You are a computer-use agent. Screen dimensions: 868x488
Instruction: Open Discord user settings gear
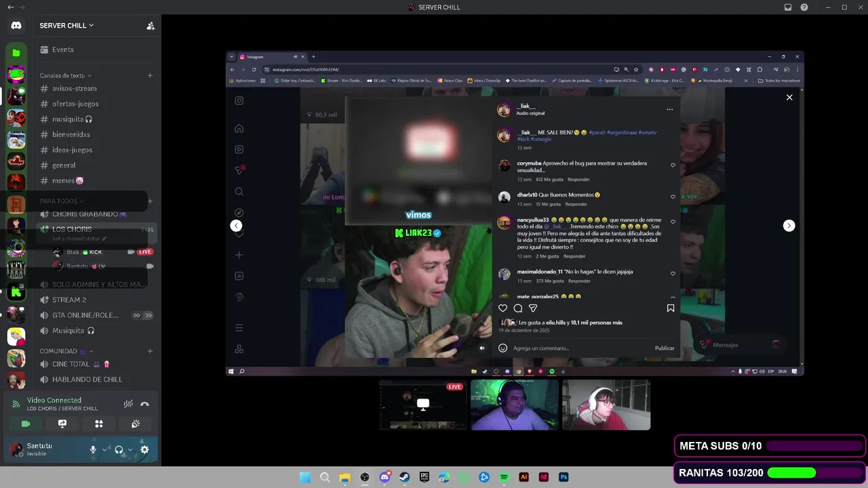144,449
